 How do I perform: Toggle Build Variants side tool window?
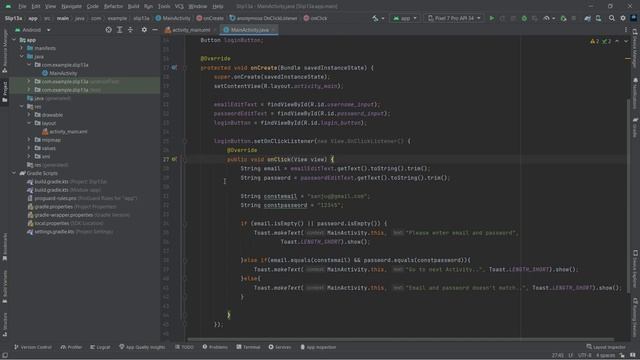tap(5, 286)
